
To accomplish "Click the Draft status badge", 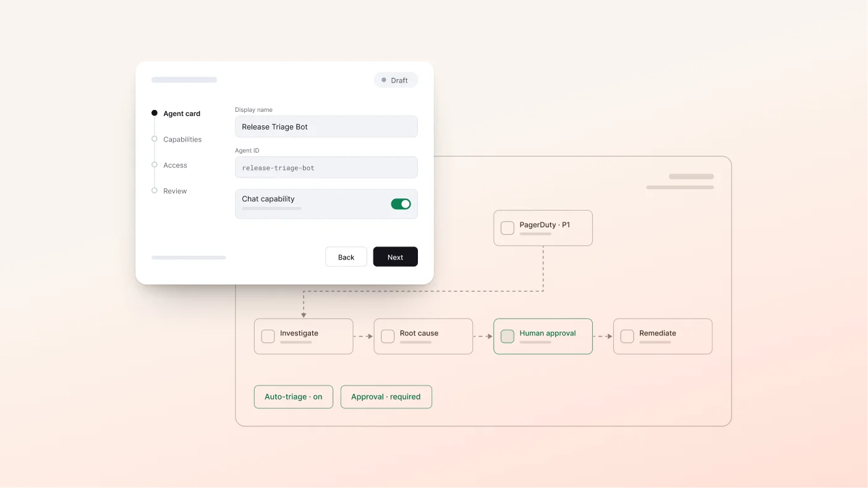I will point(396,80).
